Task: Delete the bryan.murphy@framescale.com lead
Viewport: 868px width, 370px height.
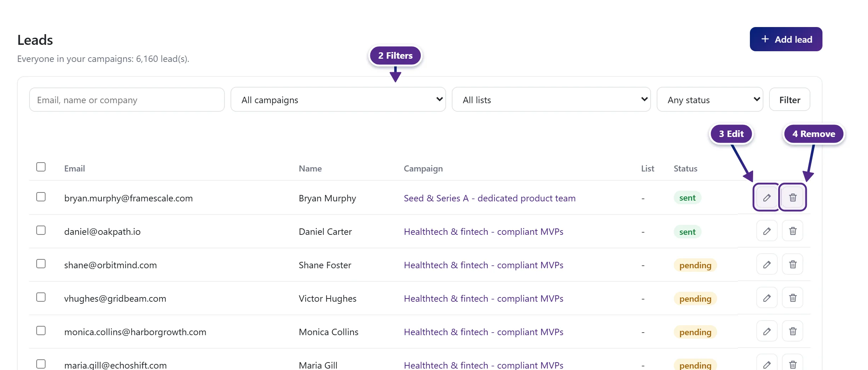Action: (793, 197)
